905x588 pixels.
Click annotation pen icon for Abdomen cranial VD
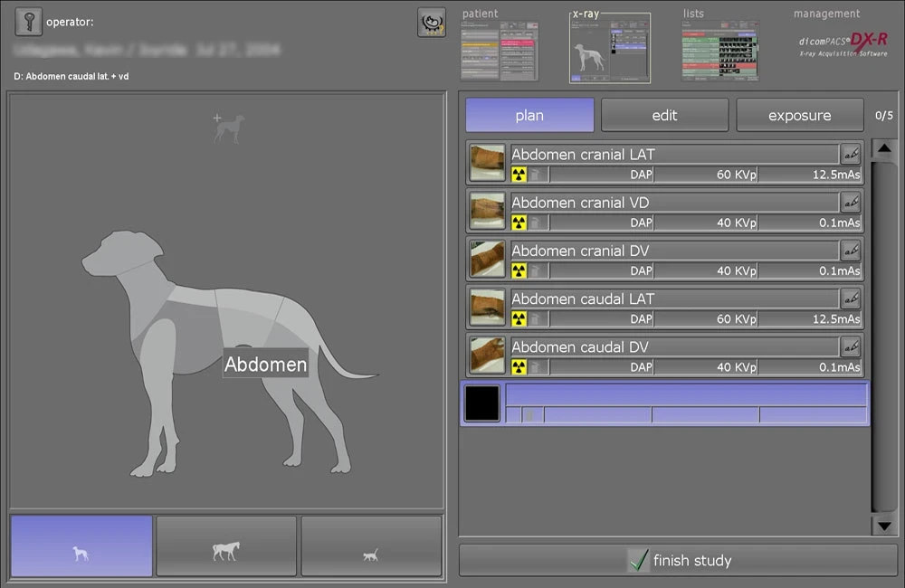(x=850, y=202)
